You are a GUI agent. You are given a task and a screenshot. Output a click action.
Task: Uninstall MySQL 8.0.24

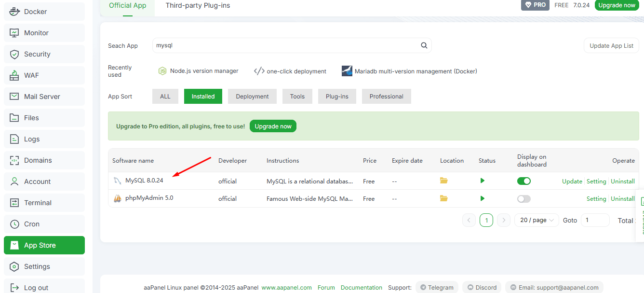pos(622,181)
